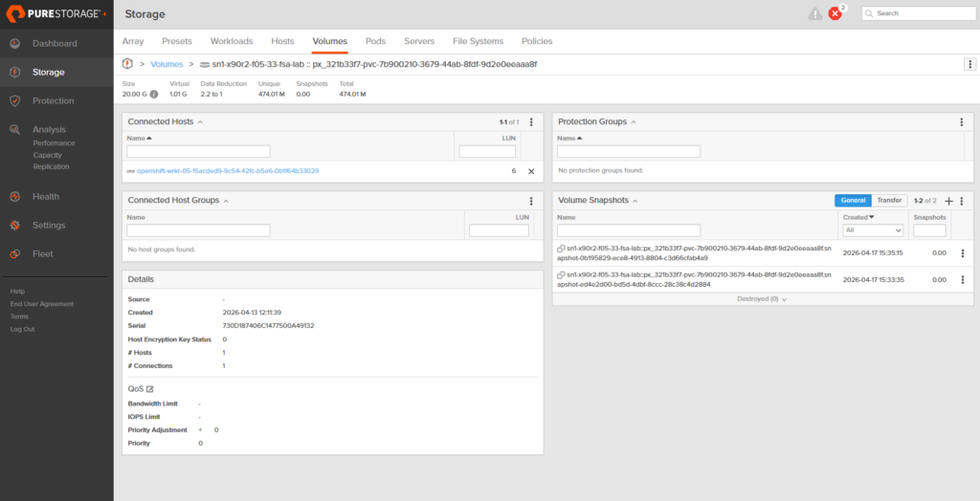Switch snapshots view to Transfer
The height and width of the screenshot is (501, 980).
889,201
